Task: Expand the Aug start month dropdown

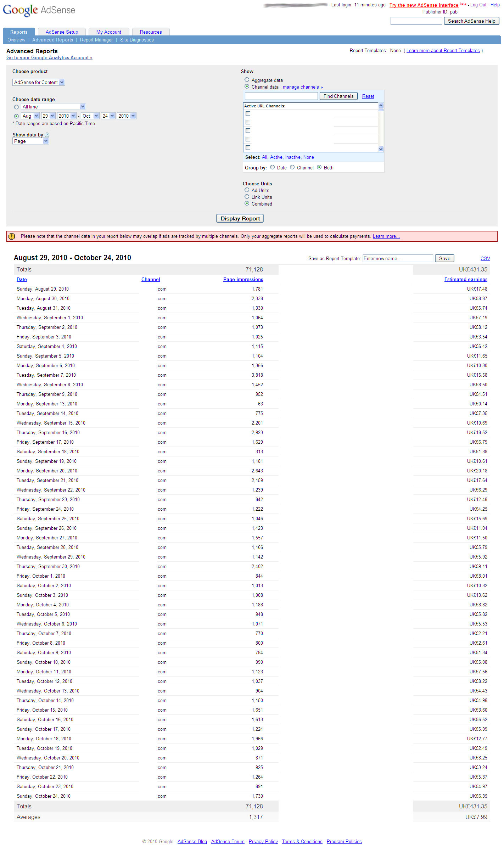Action: pos(30,116)
